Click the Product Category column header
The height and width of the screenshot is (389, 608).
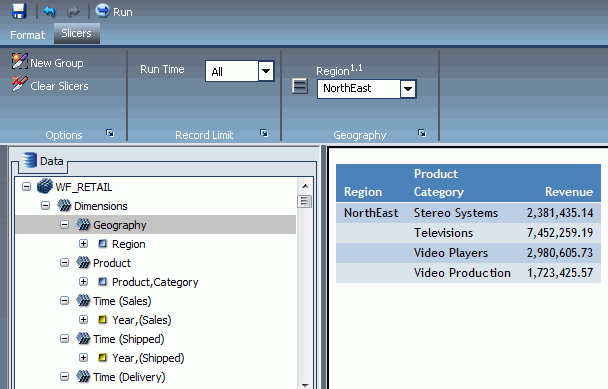439,183
